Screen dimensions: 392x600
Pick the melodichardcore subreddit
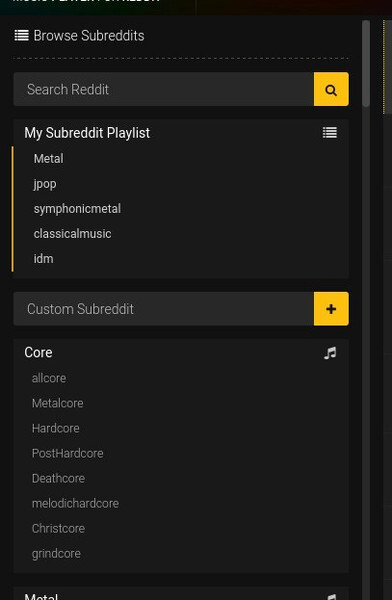pos(75,503)
